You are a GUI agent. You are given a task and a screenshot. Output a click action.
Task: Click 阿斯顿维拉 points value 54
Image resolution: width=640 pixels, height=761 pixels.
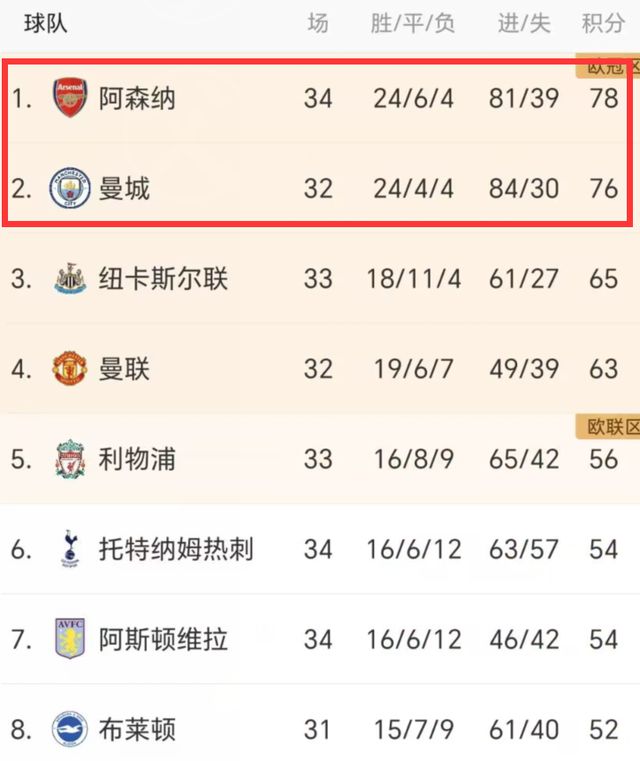[x=603, y=639]
